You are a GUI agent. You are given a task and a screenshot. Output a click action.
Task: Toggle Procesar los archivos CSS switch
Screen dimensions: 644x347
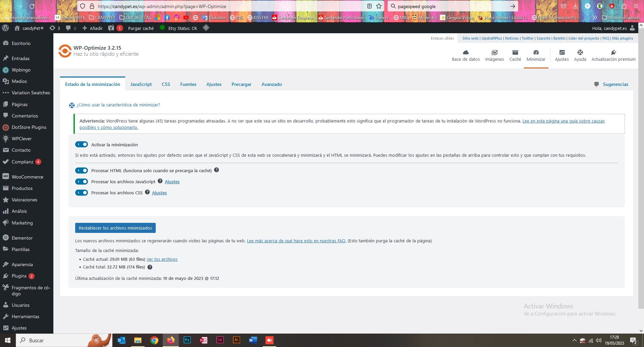[82, 193]
